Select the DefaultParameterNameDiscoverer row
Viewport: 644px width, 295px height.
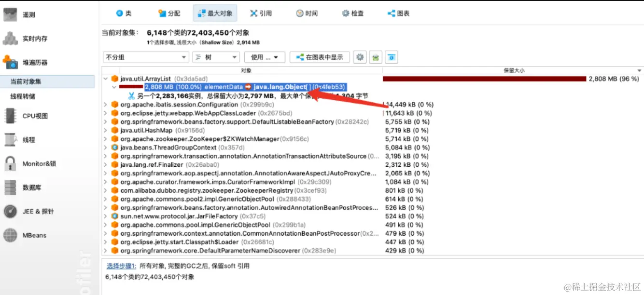372,251
